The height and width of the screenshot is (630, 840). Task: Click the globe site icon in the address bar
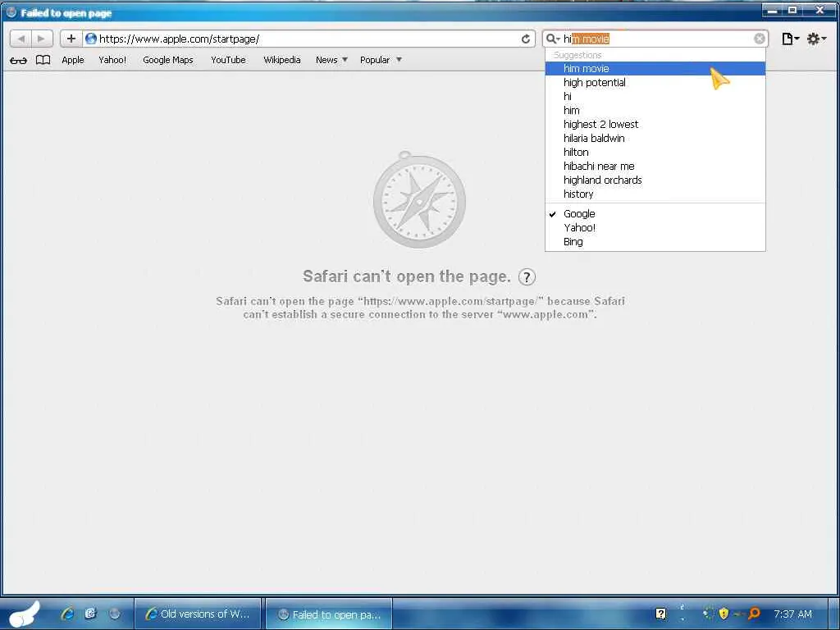[x=90, y=39]
